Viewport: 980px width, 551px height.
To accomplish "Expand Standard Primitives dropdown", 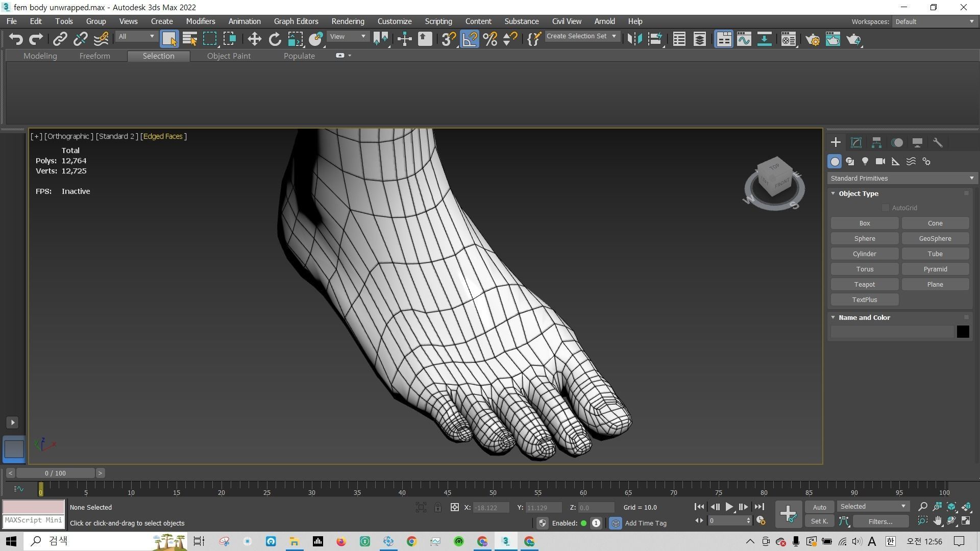I will (902, 178).
